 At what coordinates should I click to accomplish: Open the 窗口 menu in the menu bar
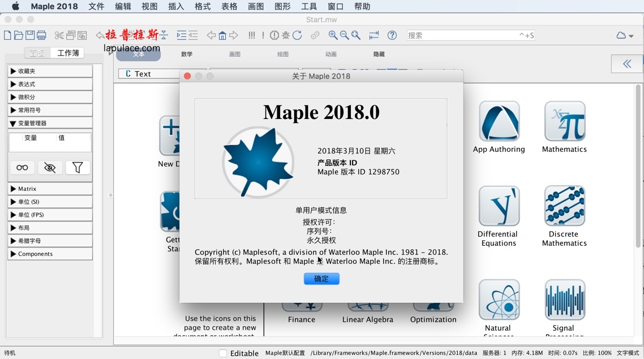click(x=335, y=6)
